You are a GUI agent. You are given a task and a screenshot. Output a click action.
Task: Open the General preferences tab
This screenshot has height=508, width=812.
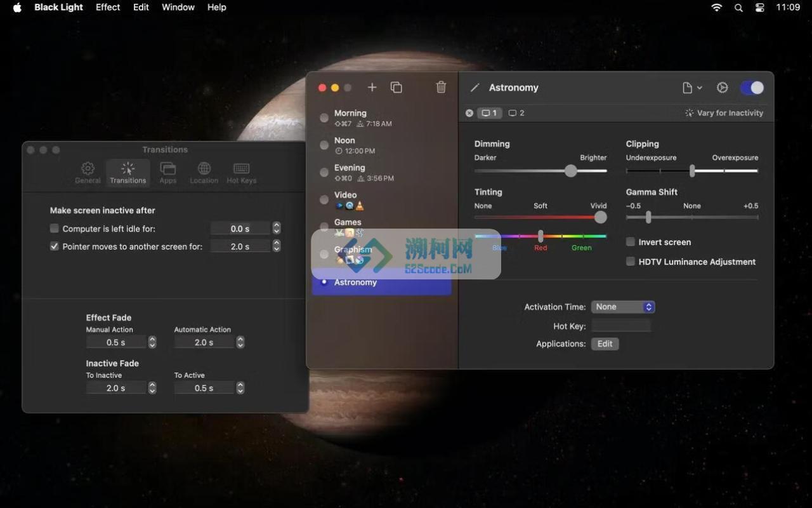coord(88,172)
